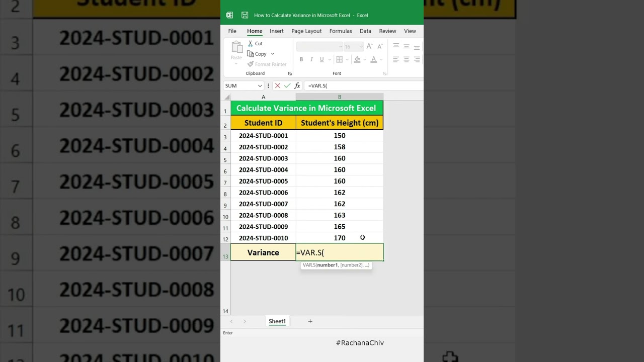
Task: Expand font color dropdown arrow
Action: pos(381,59)
